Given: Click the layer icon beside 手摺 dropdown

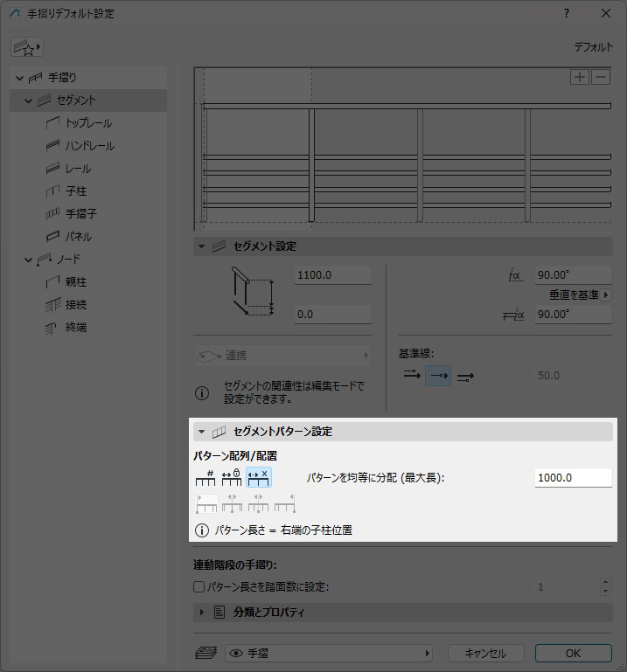Looking at the screenshot, I should (x=205, y=653).
